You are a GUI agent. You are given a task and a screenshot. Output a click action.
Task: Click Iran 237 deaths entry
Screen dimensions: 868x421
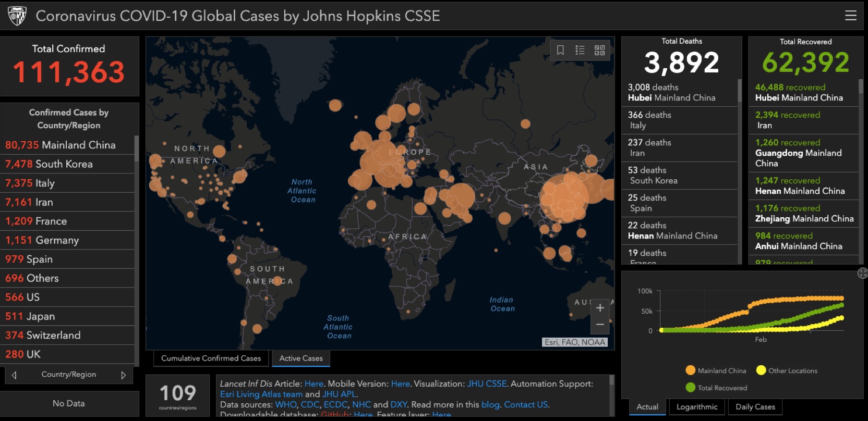[680, 148]
